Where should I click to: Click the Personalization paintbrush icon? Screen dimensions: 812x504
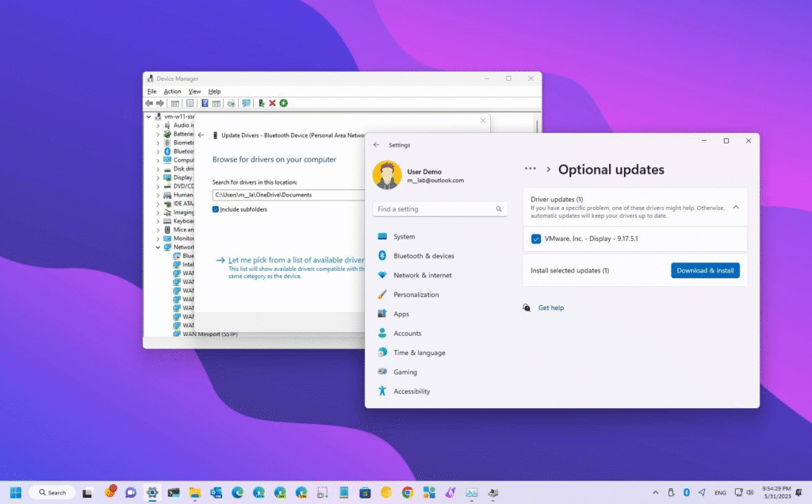[382, 295]
